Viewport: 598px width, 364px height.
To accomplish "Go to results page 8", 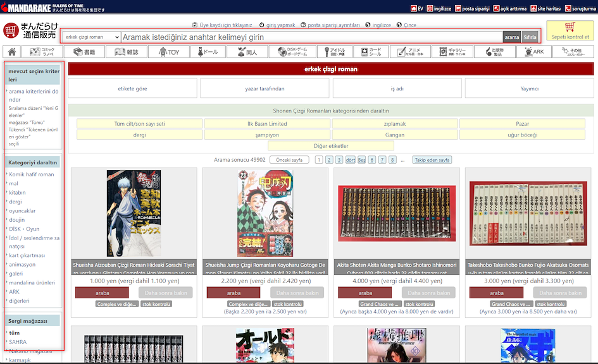I will pyautogui.click(x=392, y=160).
